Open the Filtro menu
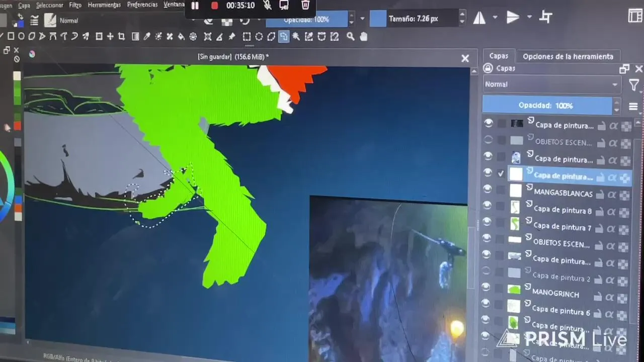 [x=75, y=5]
